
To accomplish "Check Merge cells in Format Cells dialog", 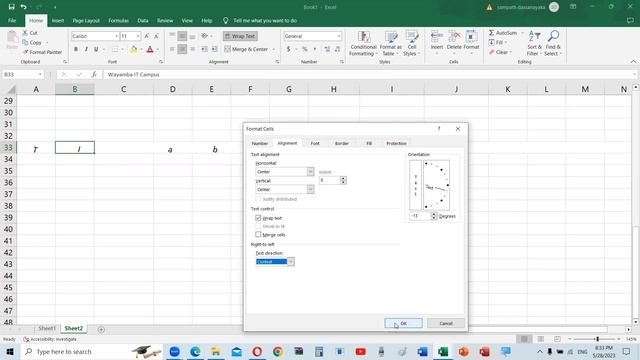I will pos(258,235).
